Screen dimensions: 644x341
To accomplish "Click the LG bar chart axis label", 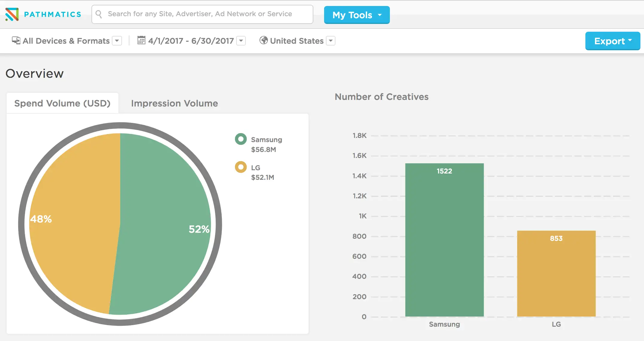I will (x=556, y=324).
